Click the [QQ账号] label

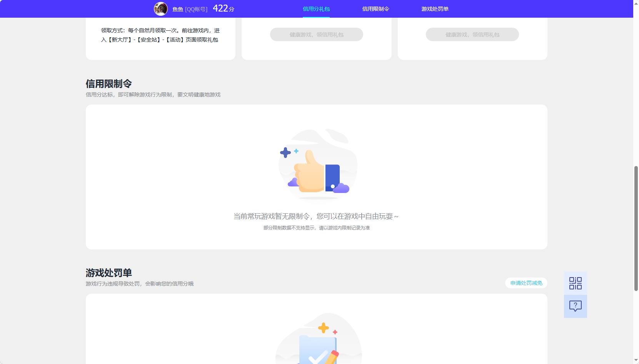coord(196,9)
